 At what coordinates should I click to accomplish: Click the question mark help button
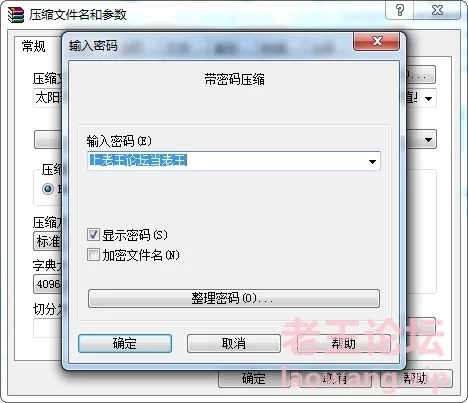coord(400,10)
